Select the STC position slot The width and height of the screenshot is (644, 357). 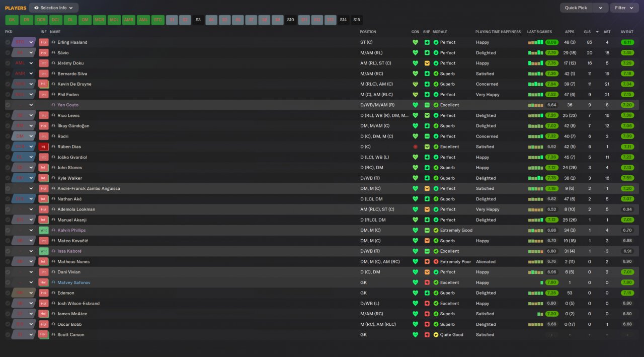click(x=158, y=20)
